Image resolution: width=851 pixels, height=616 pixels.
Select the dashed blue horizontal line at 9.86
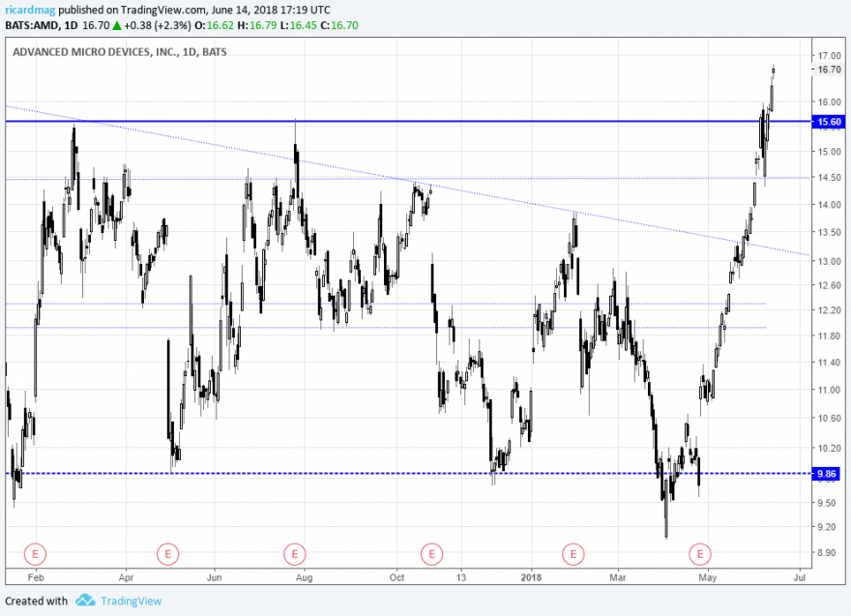click(408, 474)
